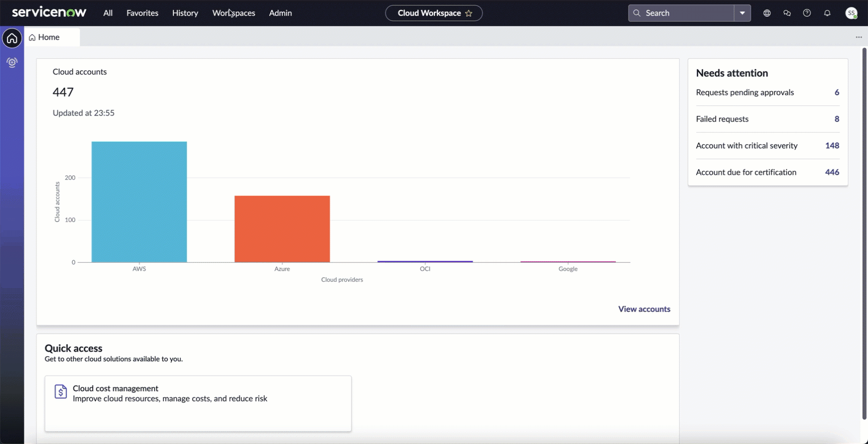Open Account with critical severity count 148
This screenshot has width=868, height=444.
coord(832,146)
